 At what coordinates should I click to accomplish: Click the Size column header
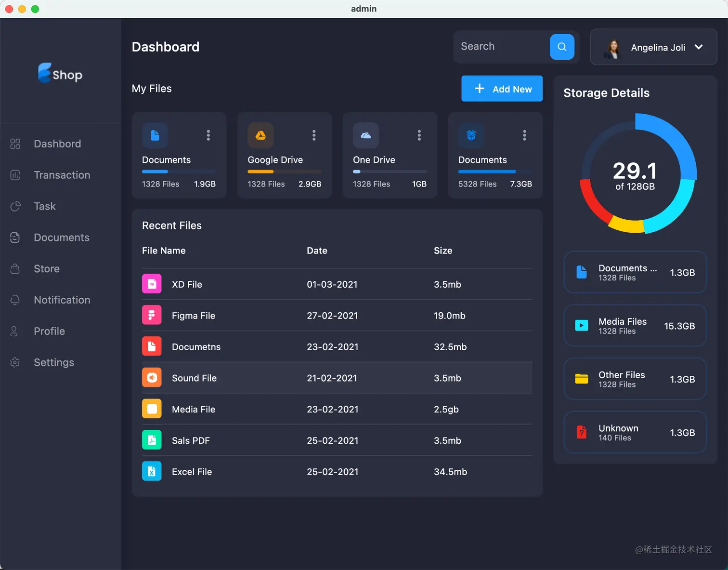click(x=443, y=251)
